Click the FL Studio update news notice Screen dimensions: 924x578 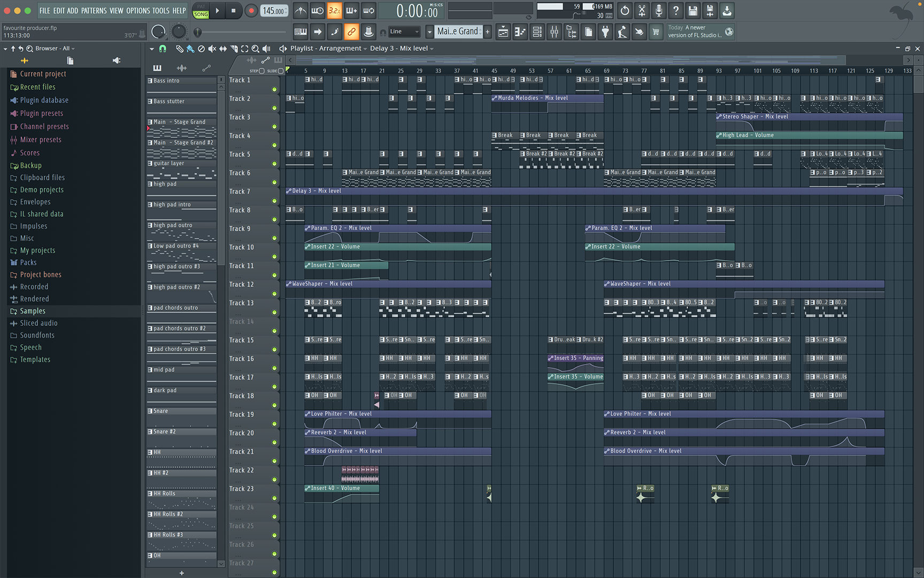(x=695, y=32)
